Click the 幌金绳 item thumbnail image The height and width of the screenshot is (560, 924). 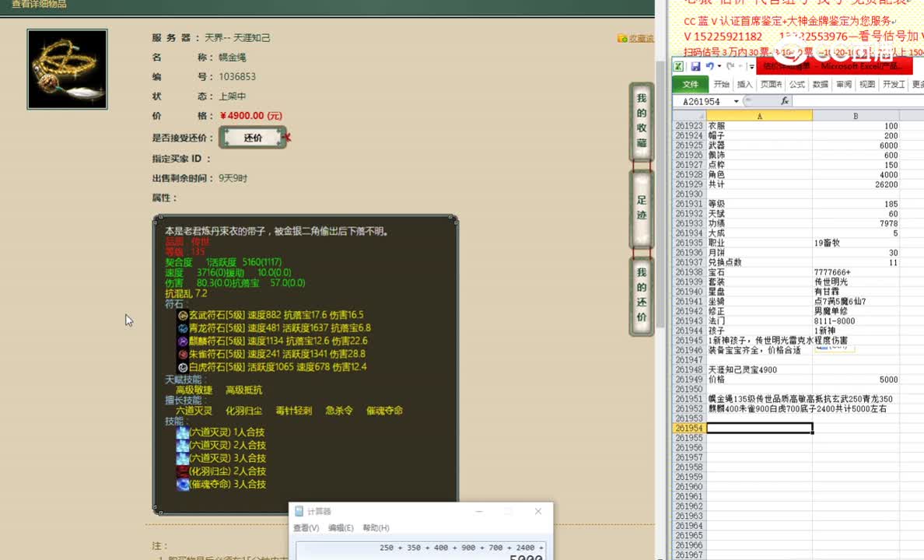tap(67, 69)
